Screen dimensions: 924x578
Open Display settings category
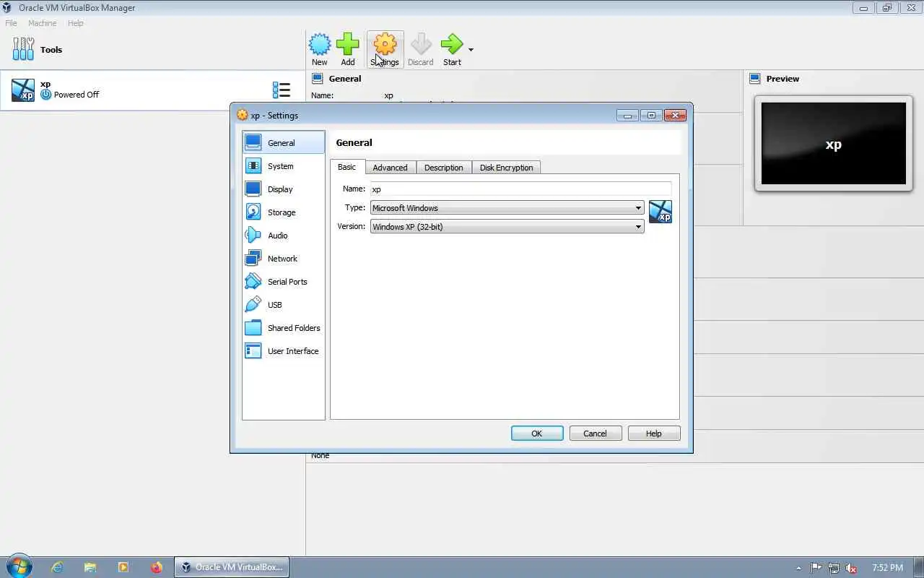point(284,189)
